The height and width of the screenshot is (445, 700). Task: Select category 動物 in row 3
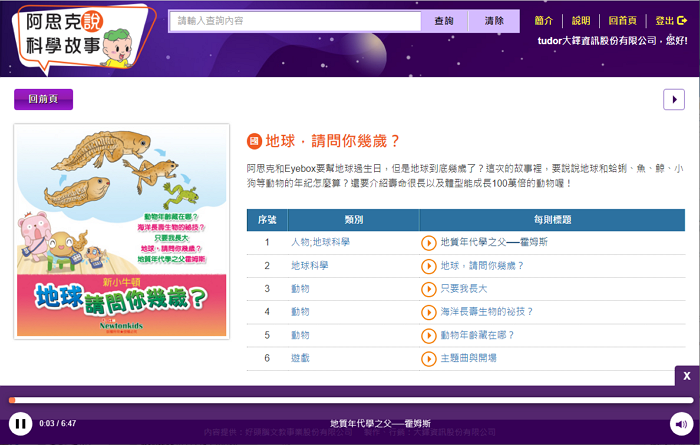[x=300, y=289]
